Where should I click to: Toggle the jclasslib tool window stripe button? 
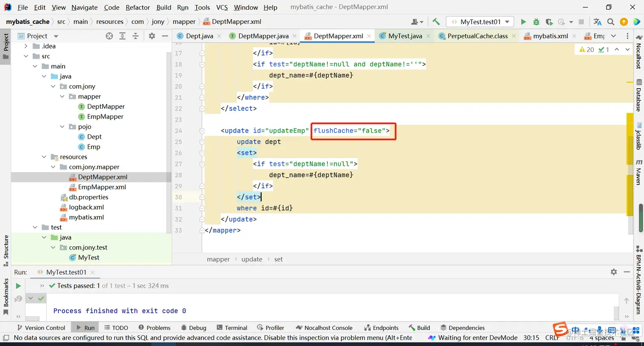(x=638, y=136)
